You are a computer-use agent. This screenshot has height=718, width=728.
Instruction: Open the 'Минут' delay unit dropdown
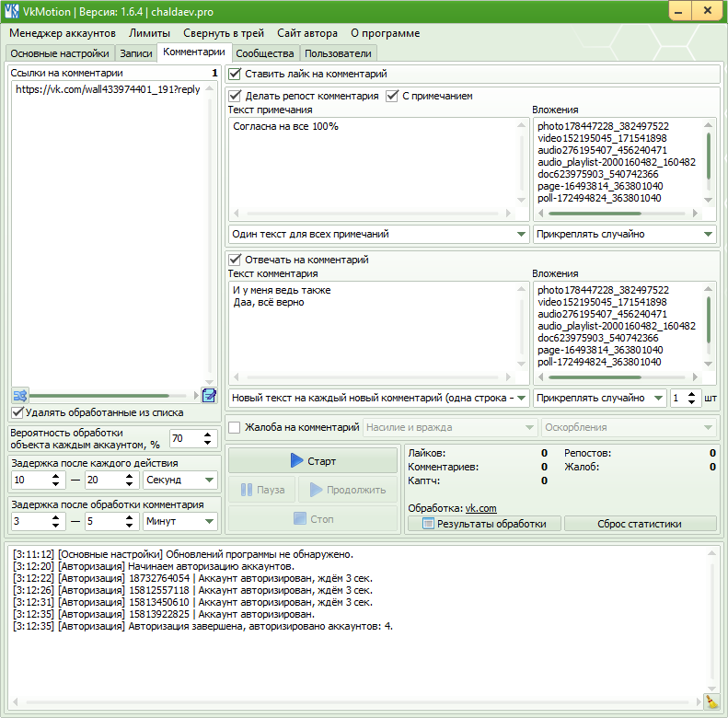click(x=179, y=522)
